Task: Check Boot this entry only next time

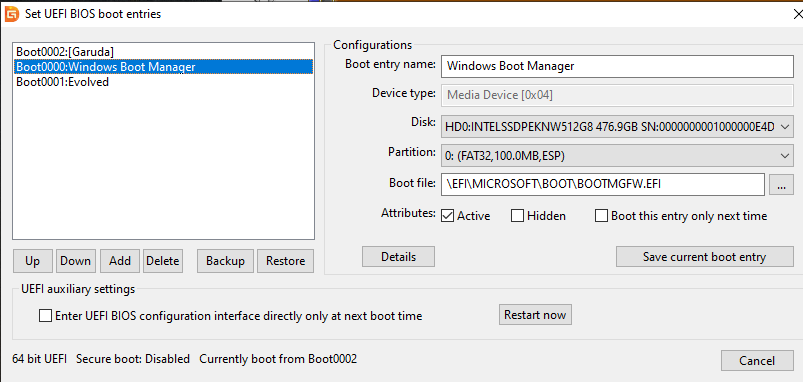Action: point(601,216)
